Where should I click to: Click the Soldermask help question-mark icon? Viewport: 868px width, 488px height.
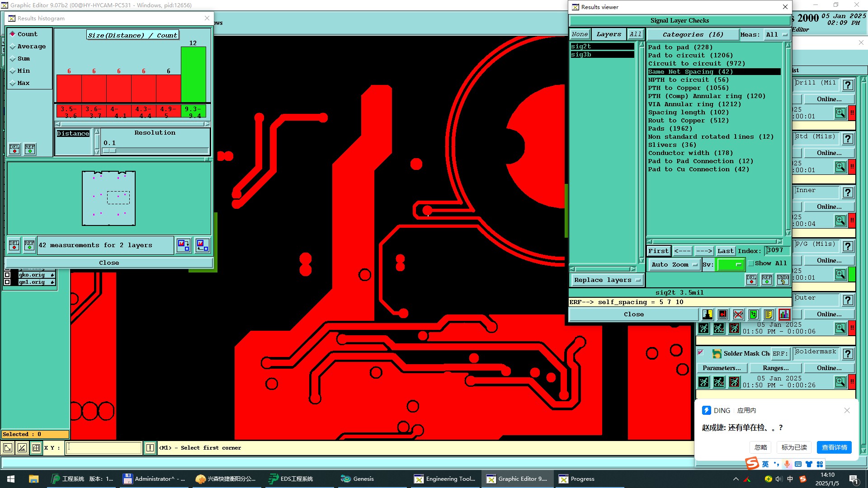[x=848, y=354]
